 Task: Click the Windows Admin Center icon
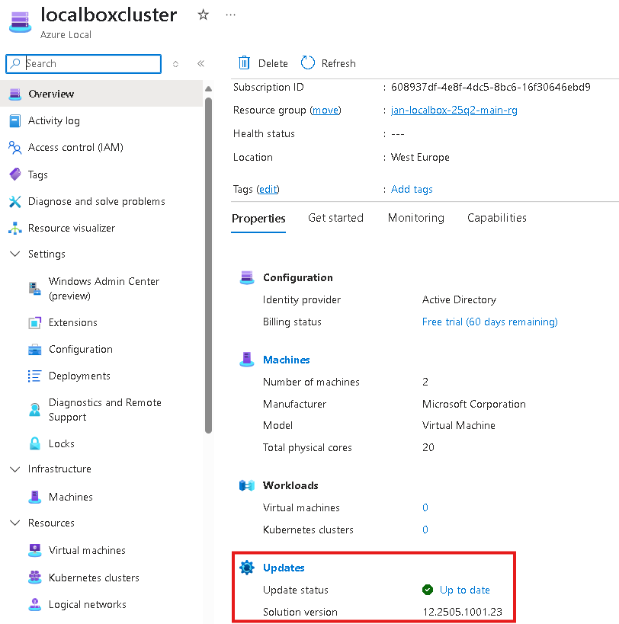(35, 289)
